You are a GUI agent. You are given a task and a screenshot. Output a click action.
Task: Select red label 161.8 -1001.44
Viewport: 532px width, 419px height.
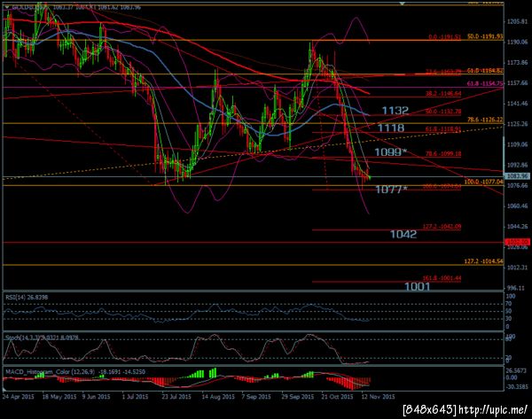click(x=442, y=278)
